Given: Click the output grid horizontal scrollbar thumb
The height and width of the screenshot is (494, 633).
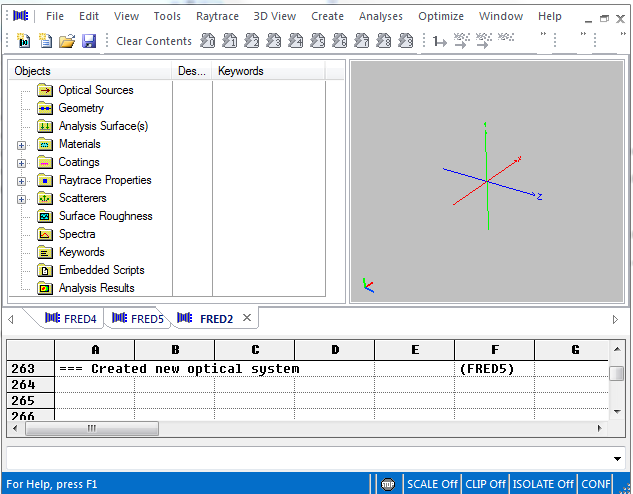Looking at the screenshot, I should 93,428.
